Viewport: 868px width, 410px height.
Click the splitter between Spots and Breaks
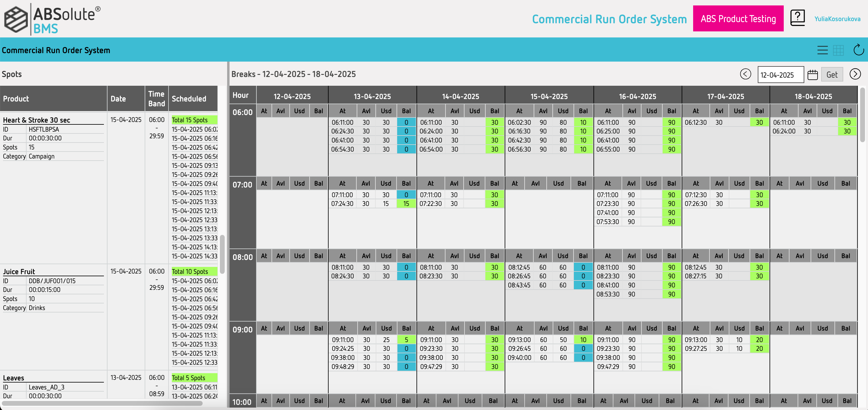(x=228, y=234)
